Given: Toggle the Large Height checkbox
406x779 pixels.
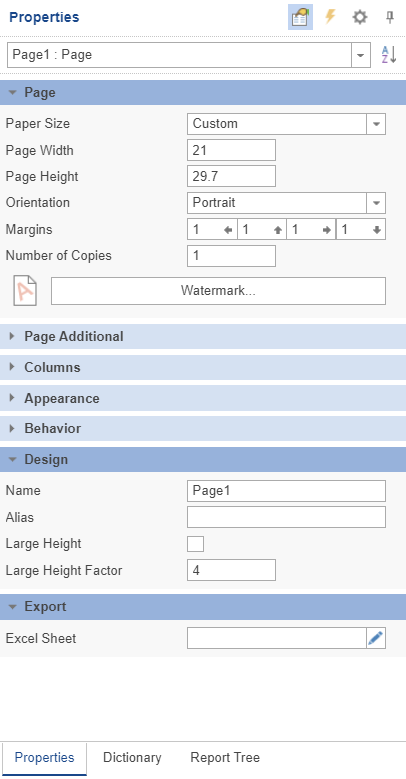Looking at the screenshot, I should pos(195,544).
